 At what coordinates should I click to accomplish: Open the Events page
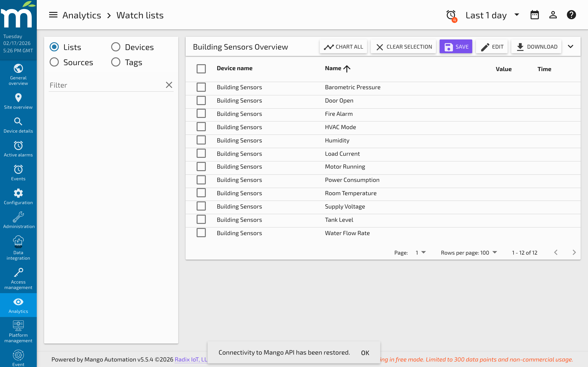(18, 172)
